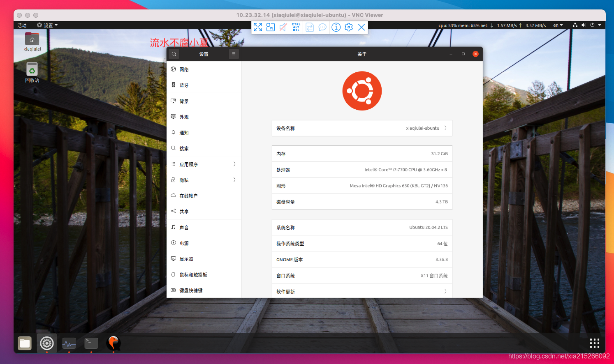Select 通知 in Settings sidebar
The image size is (614, 364).
coord(204,133)
